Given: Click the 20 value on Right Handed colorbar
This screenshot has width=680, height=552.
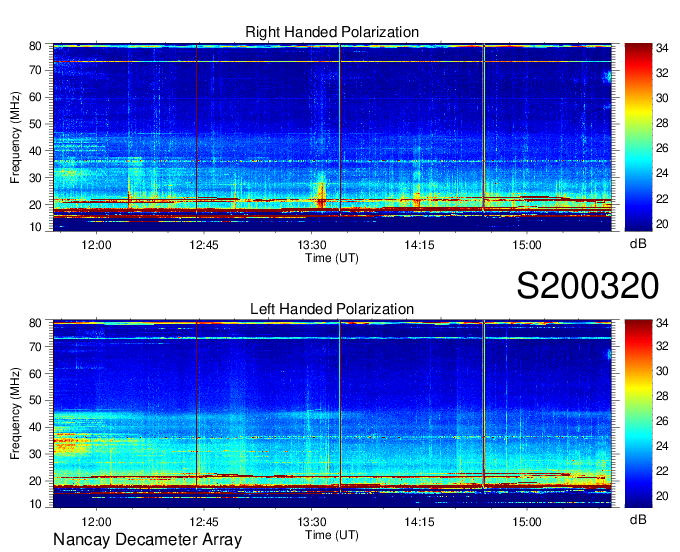Looking at the screenshot, I should (662, 224).
